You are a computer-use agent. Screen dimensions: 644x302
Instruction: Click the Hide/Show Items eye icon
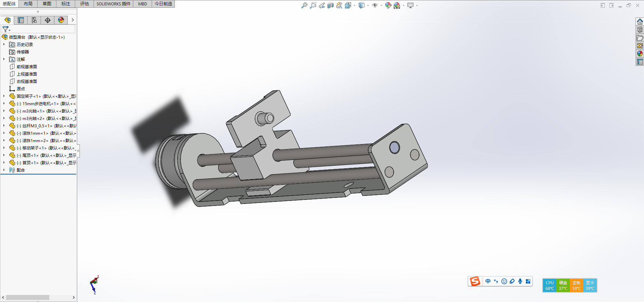(375, 5)
